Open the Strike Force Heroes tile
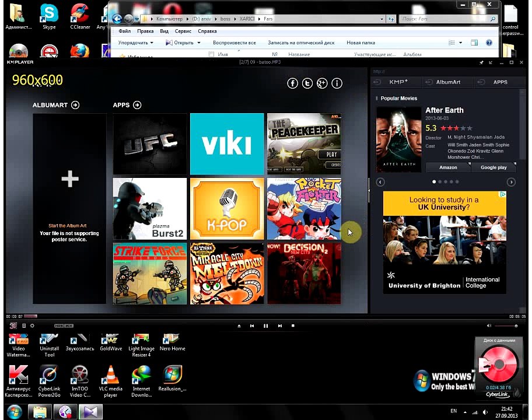This screenshot has width=532, height=420. pyautogui.click(x=149, y=274)
